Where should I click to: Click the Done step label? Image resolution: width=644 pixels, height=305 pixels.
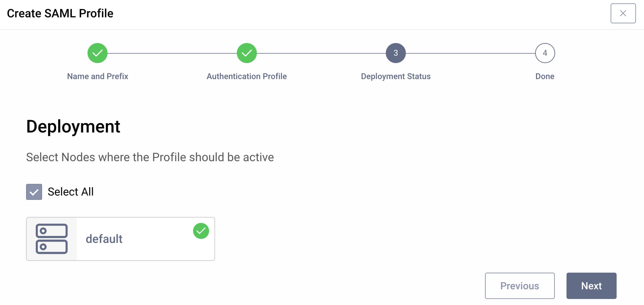pyautogui.click(x=544, y=76)
